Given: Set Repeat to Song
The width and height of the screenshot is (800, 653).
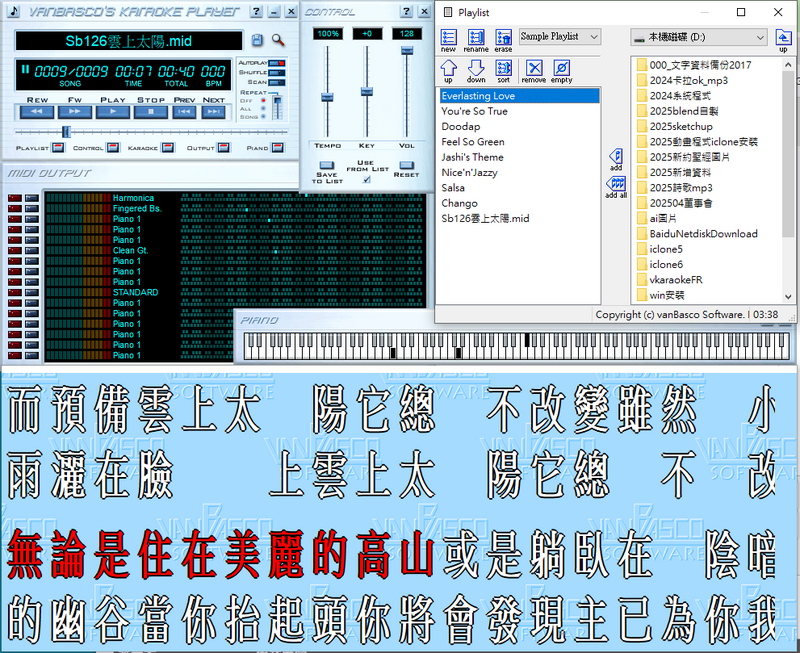Looking at the screenshot, I should [263, 117].
